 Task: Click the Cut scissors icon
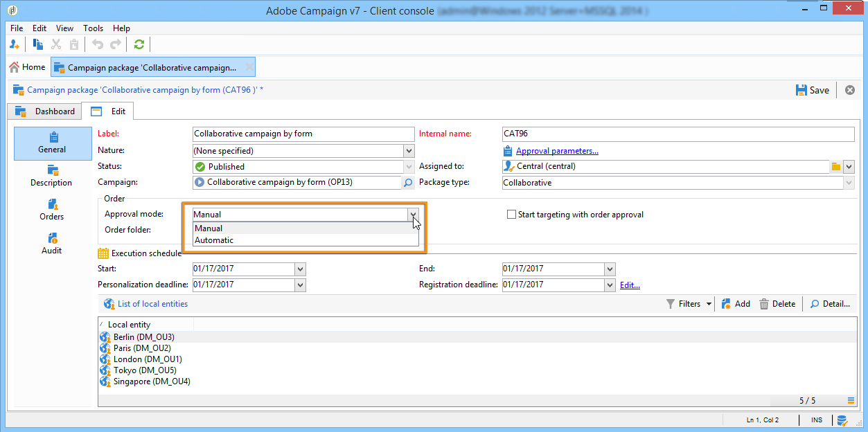[56, 44]
